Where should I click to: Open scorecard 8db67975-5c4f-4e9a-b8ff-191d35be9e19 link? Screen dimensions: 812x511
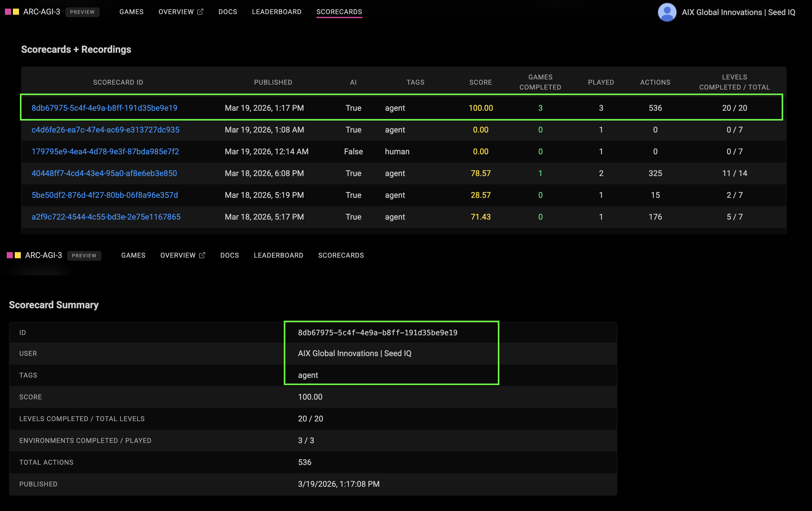point(104,108)
